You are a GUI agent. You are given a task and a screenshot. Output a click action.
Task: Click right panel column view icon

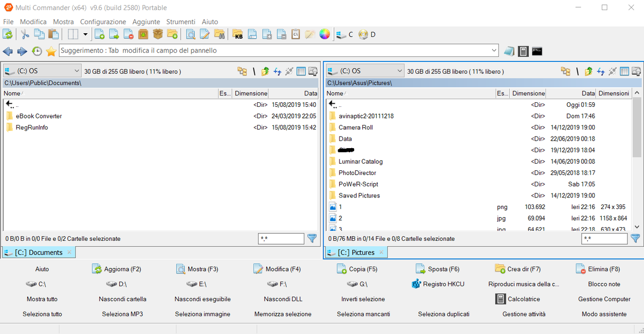pos(624,71)
